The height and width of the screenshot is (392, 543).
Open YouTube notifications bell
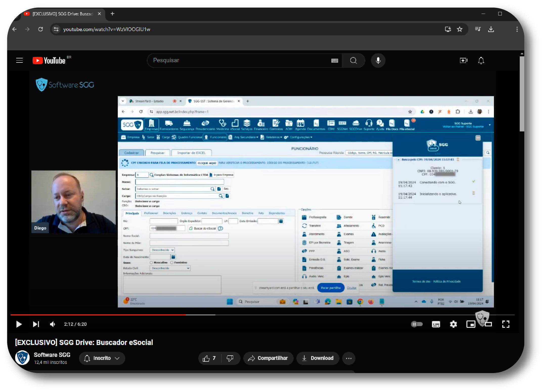pyautogui.click(x=481, y=61)
